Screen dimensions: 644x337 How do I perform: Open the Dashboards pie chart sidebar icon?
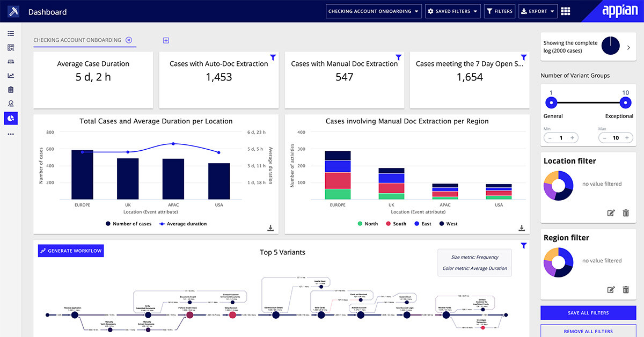pos(11,118)
